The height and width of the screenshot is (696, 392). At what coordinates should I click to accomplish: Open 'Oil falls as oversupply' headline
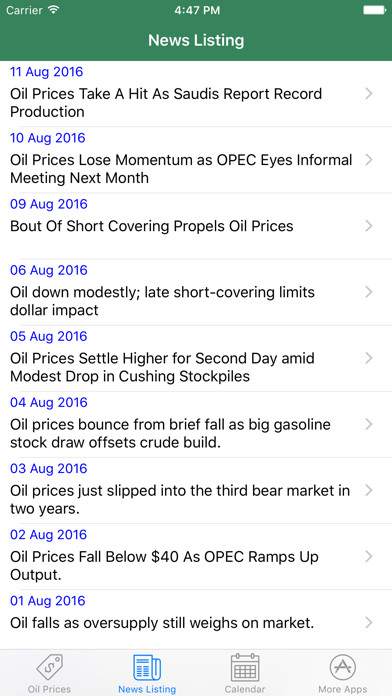point(196,619)
